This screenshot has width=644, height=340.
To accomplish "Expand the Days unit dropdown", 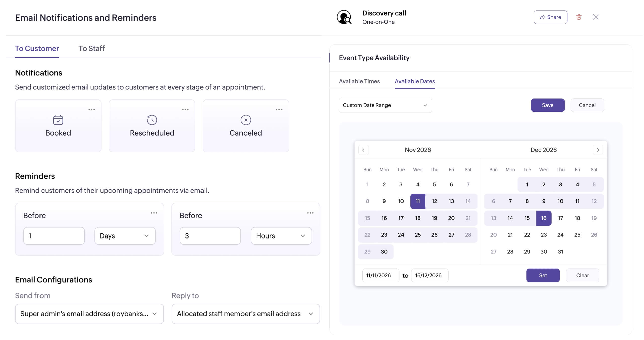I will 125,236.
